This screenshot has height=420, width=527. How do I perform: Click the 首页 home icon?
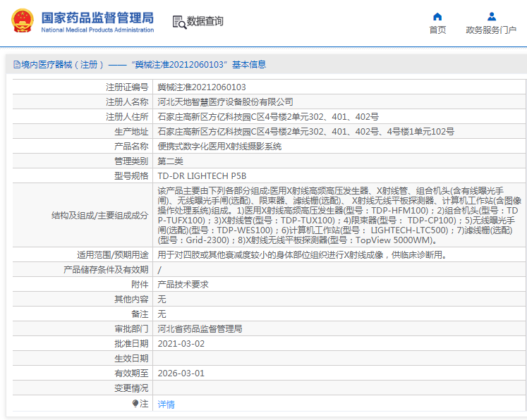(x=437, y=16)
